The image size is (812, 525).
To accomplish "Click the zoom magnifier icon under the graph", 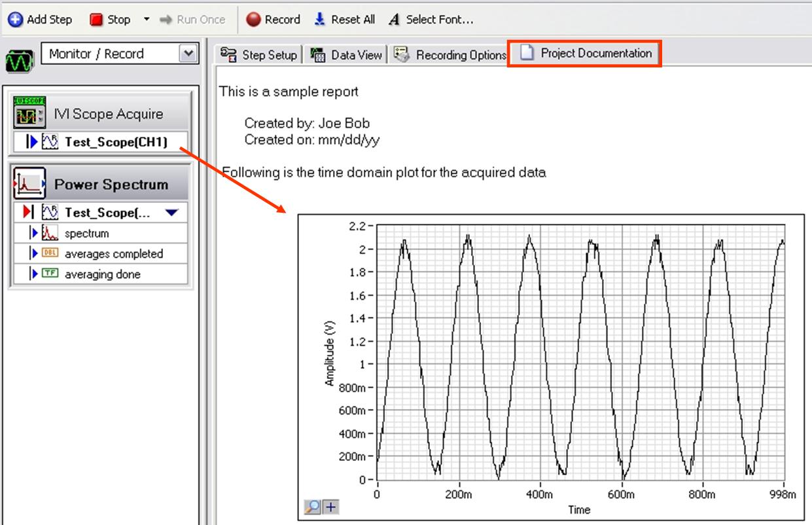I will point(313,506).
